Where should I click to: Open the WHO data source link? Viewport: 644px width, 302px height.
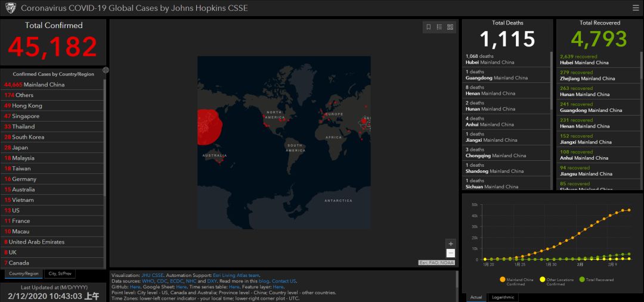pyautogui.click(x=148, y=281)
